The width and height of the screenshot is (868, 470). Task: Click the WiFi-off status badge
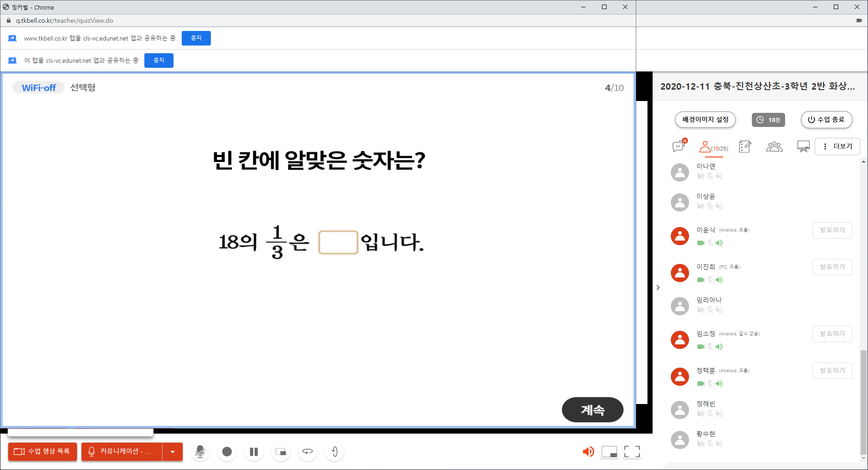pyautogui.click(x=39, y=88)
